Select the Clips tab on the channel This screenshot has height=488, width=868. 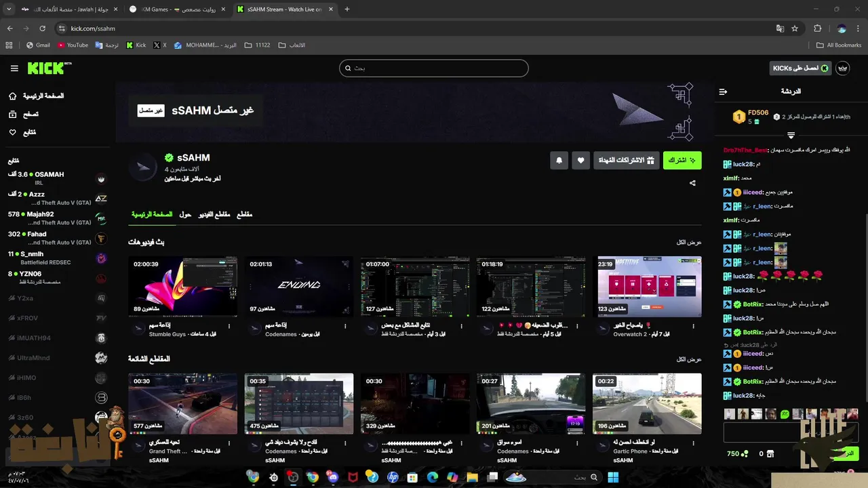tap(244, 214)
